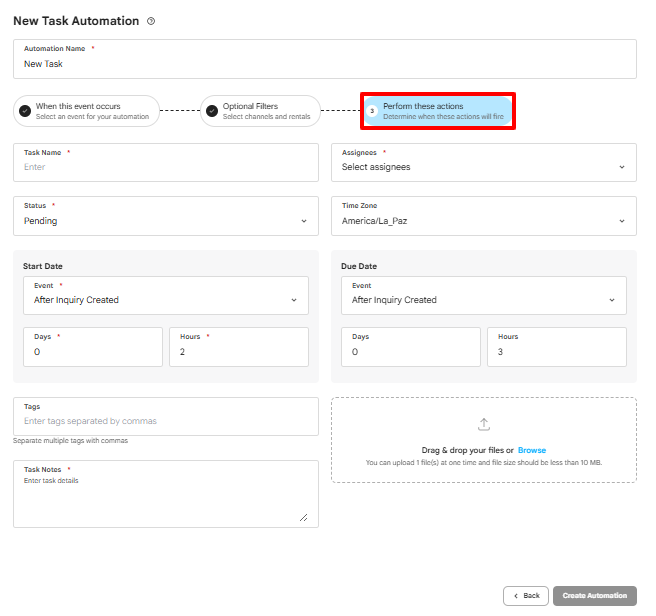Click the Start Date Days field
The image size is (656, 616).
[x=93, y=347]
